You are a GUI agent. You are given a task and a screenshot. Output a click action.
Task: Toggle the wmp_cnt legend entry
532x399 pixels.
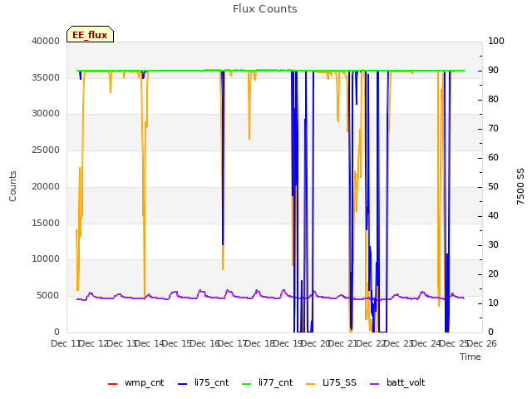pyautogui.click(x=135, y=382)
